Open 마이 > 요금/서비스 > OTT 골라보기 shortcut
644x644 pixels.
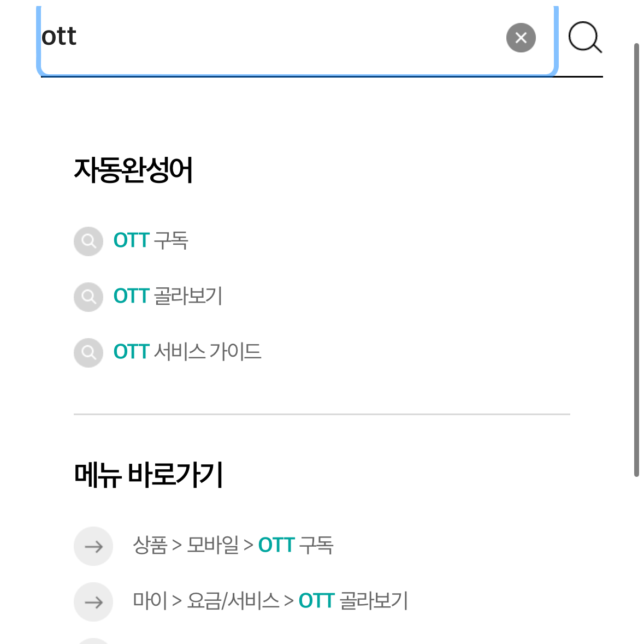(x=271, y=601)
